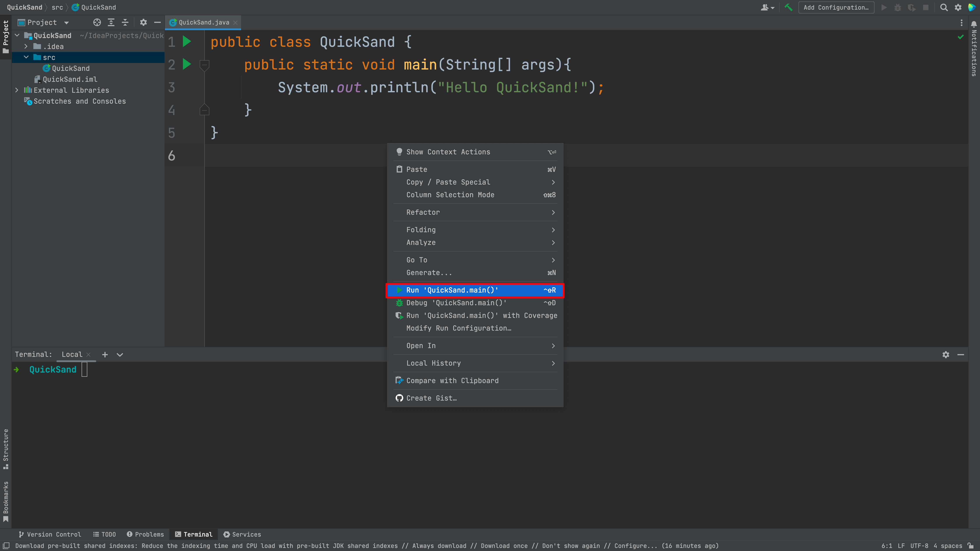Open the Go To submenu
980x551 pixels.
tap(475, 260)
